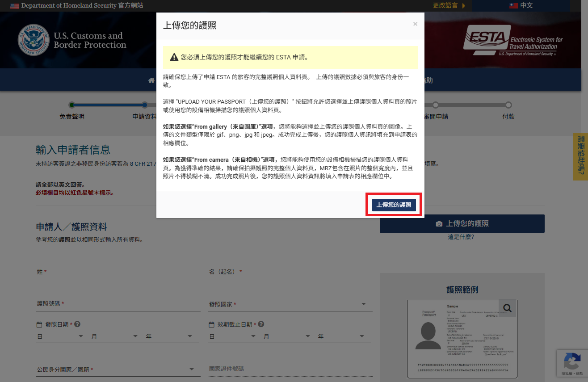Click the calendar icon beside 發照日期
This screenshot has width=588, height=382.
coord(39,324)
